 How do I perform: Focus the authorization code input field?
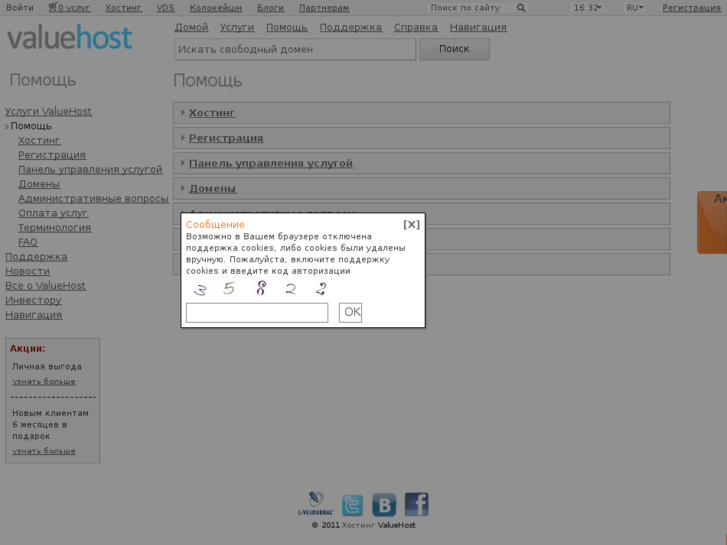(x=257, y=313)
